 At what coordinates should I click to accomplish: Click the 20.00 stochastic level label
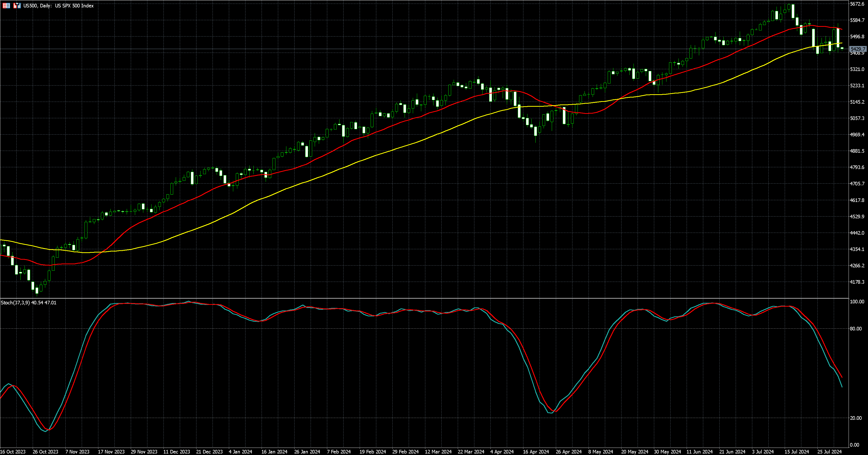(855, 418)
